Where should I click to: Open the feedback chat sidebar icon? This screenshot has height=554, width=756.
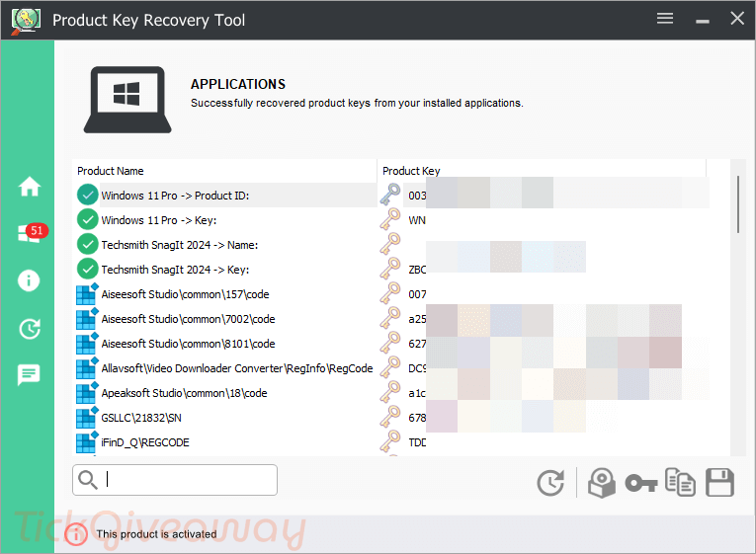point(29,375)
